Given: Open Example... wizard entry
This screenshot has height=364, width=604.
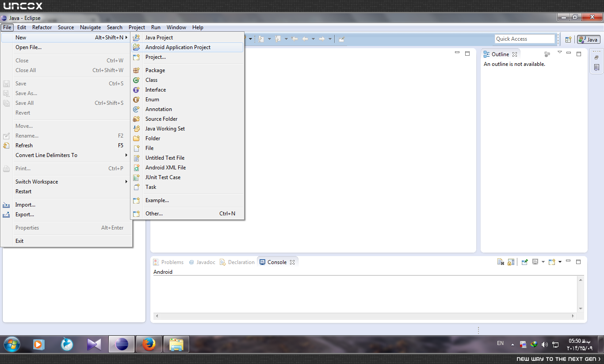Looking at the screenshot, I should tap(187, 200).
